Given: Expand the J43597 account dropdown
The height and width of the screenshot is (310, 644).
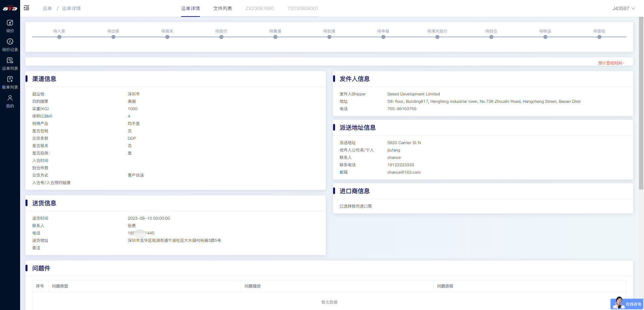Looking at the screenshot, I should point(623,8).
